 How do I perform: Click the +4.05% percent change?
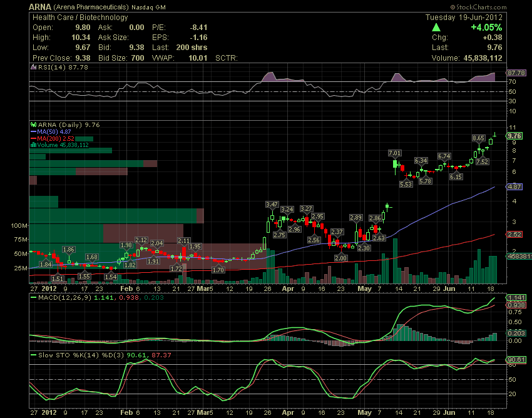point(486,28)
